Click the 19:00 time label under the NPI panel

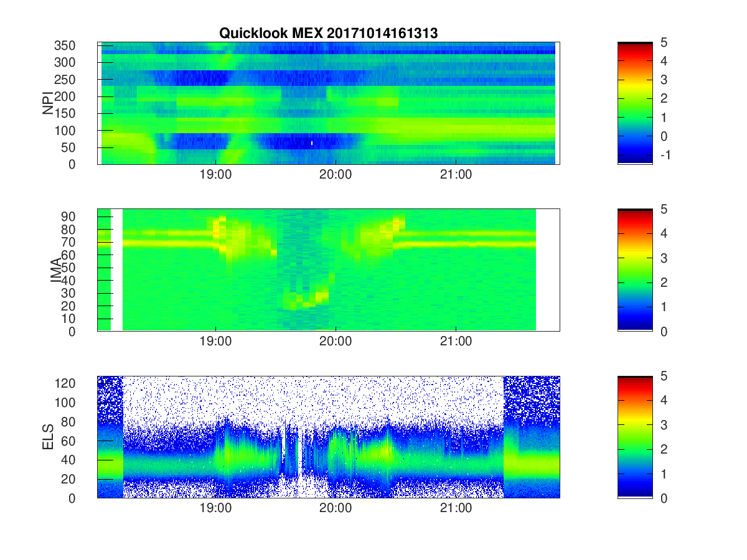coord(216,175)
